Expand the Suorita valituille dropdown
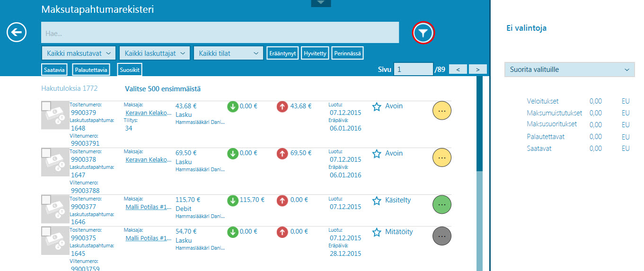Image resolution: width=644 pixels, height=271 pixels. click(570, 70)
